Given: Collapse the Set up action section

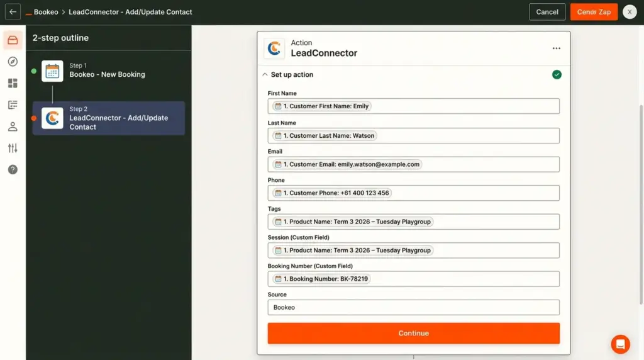Looking at the screenshot, I should [265, 74].
